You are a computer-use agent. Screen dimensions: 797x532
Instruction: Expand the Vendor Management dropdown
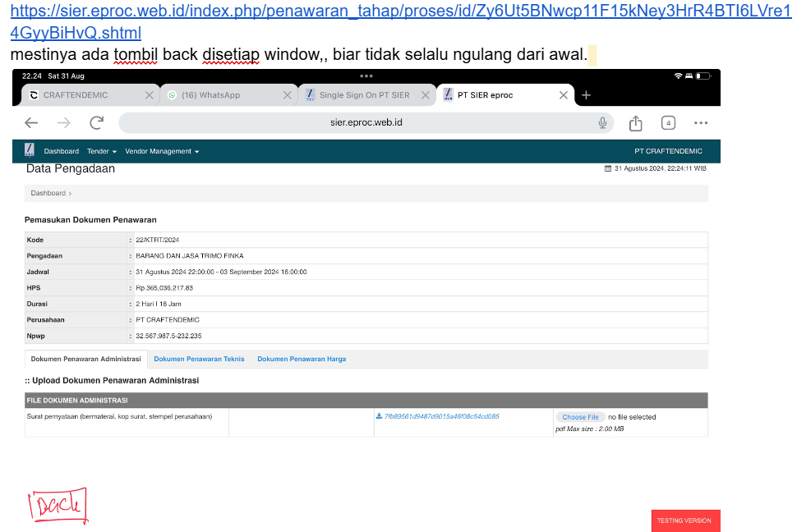(162, 151)
